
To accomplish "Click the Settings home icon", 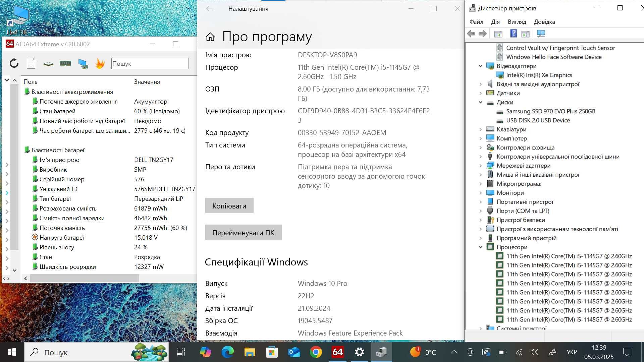I will [x=210, y=37].
